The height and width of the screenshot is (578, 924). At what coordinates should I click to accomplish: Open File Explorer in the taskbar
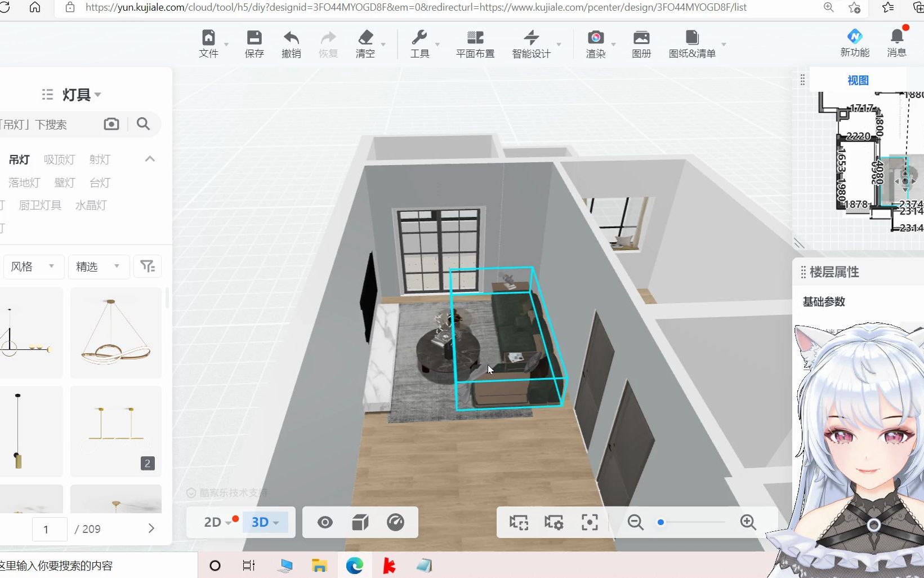coord(319,565)
